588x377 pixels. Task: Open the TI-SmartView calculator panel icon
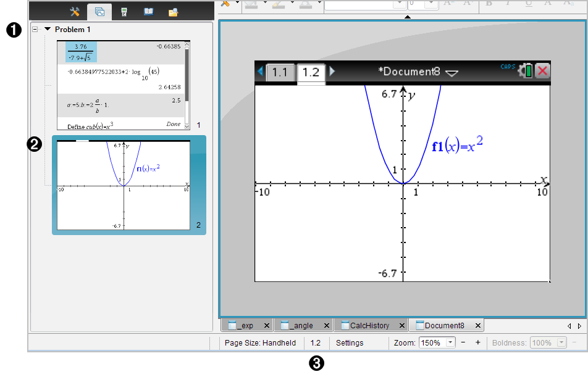coord(124,11)
